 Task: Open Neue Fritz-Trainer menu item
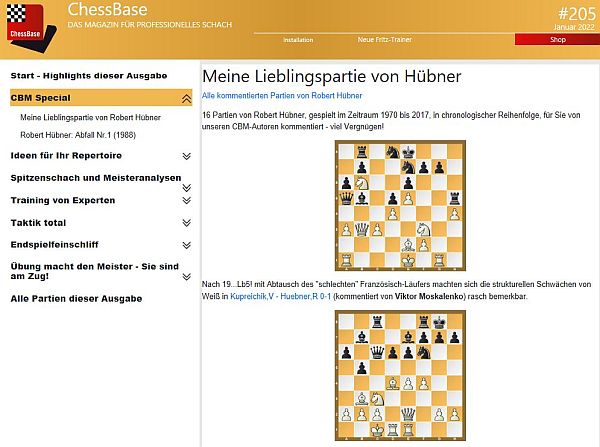coord(385,40)
